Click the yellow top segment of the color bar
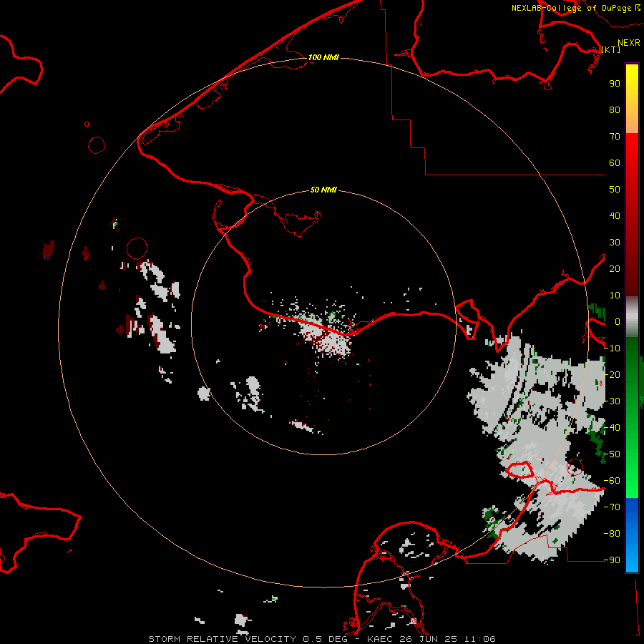The height and width of the screenshot is (644, 644). (632, 99)
